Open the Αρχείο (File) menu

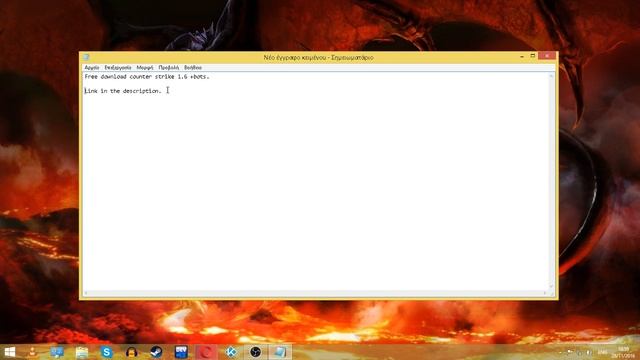tap(92, 67)
